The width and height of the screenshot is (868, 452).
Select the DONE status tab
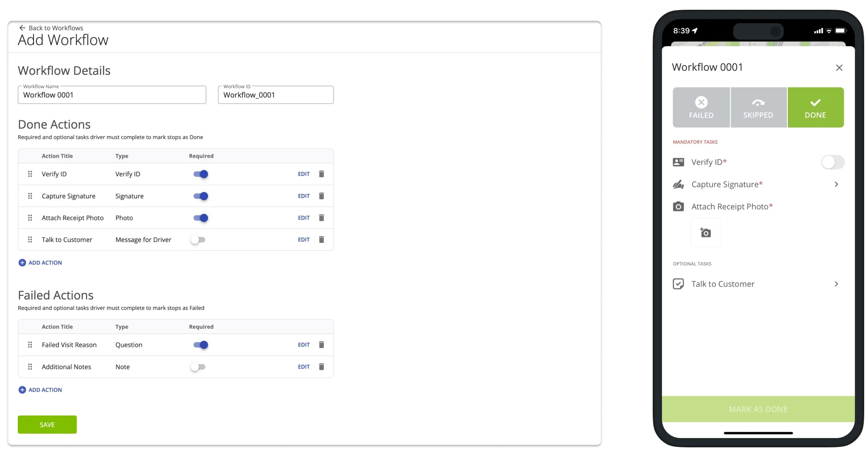815,107
